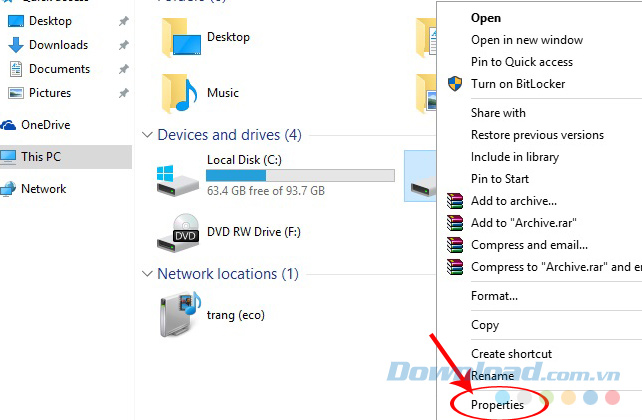This screenshot has width=642, height=420.
Task: Click the Network locations (1) header
Action: click(x=228, y=273)
